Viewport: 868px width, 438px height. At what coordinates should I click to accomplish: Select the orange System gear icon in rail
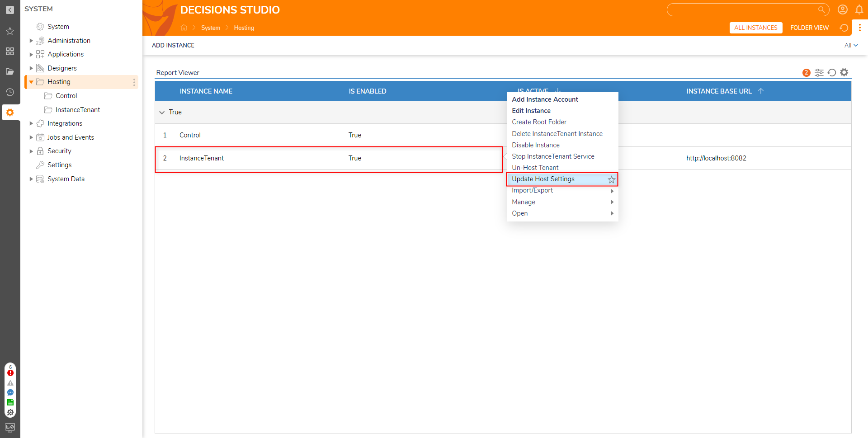point(10,113)
